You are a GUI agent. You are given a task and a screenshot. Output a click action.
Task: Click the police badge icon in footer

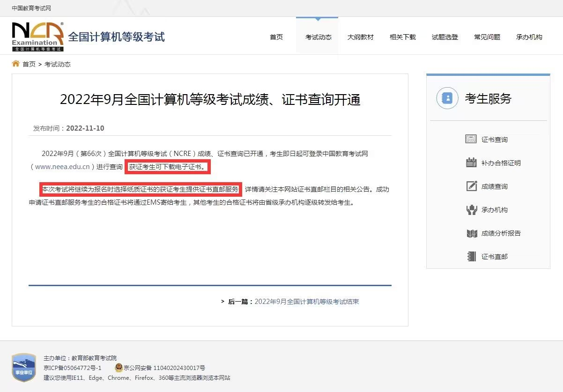[x=119, y=368]
